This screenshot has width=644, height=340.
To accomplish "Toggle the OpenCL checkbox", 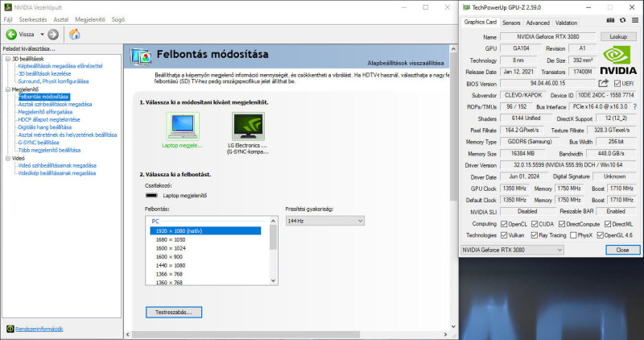I will pos(504,224).
